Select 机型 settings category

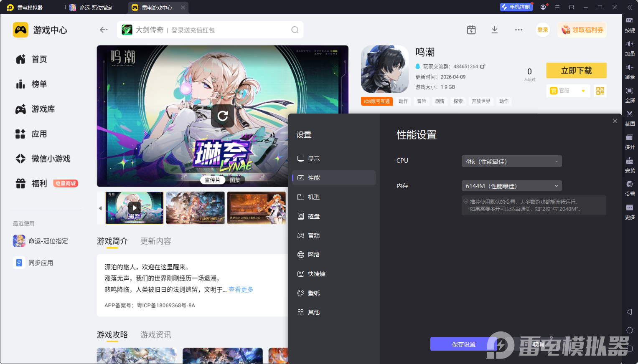tap(334, 197)
